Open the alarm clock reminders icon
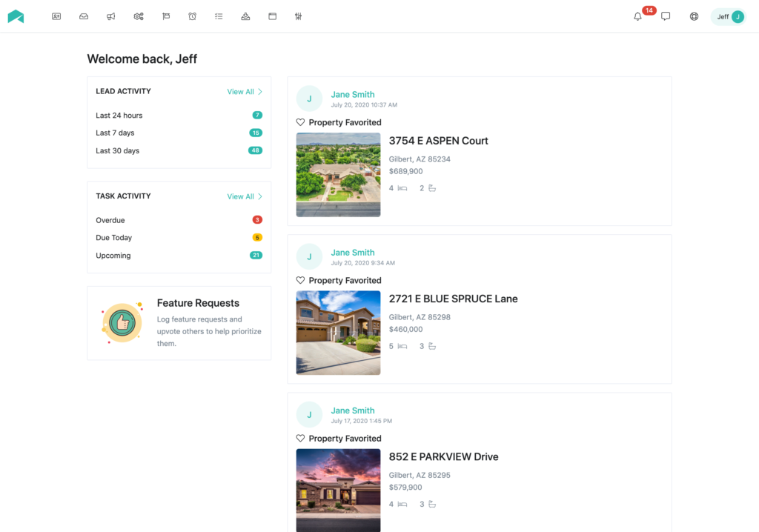This screenshot has height=532, width=759. (192, 16)
